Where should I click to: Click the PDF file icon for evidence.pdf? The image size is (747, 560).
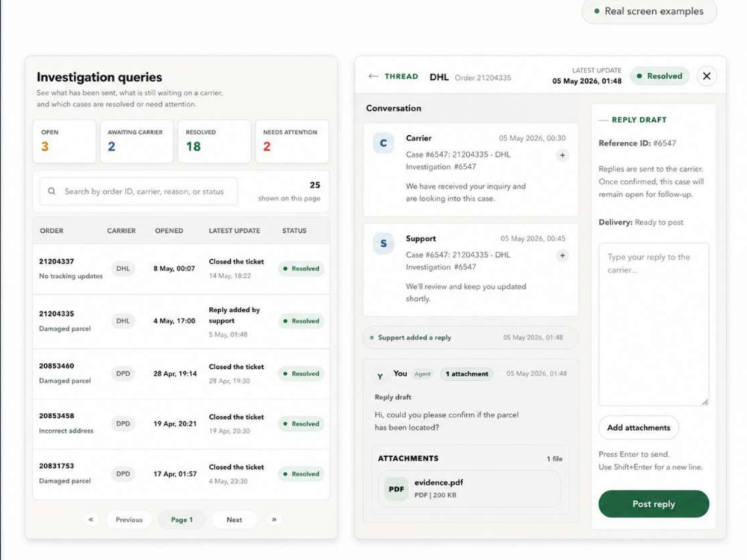(397, 489)
